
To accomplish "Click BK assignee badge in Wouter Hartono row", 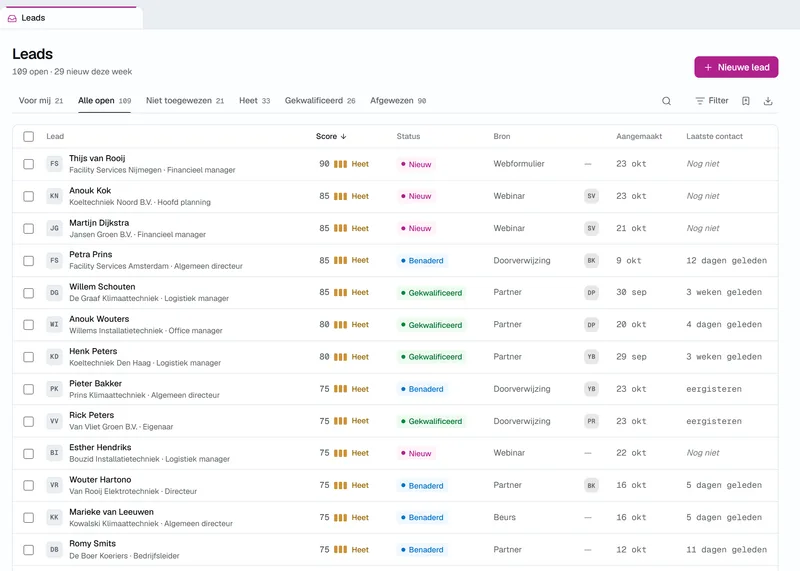I will (591, 485).
